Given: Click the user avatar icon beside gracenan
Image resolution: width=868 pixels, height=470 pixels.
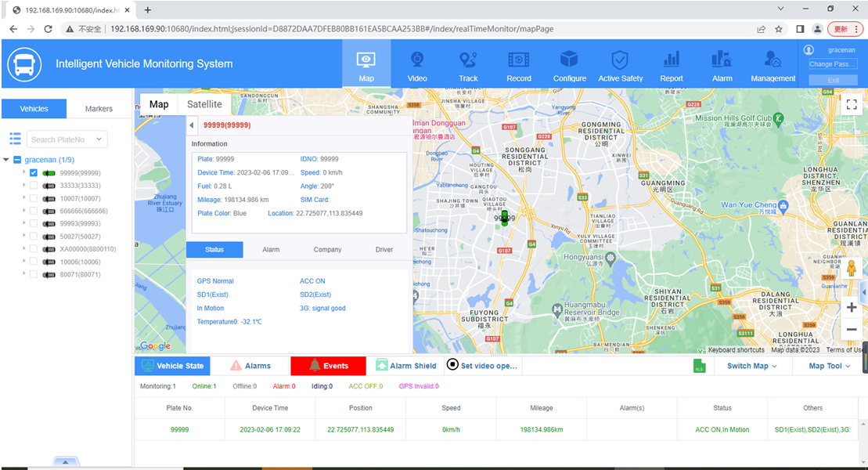Looking at the screenshot, I should click(x=809, y=50).
